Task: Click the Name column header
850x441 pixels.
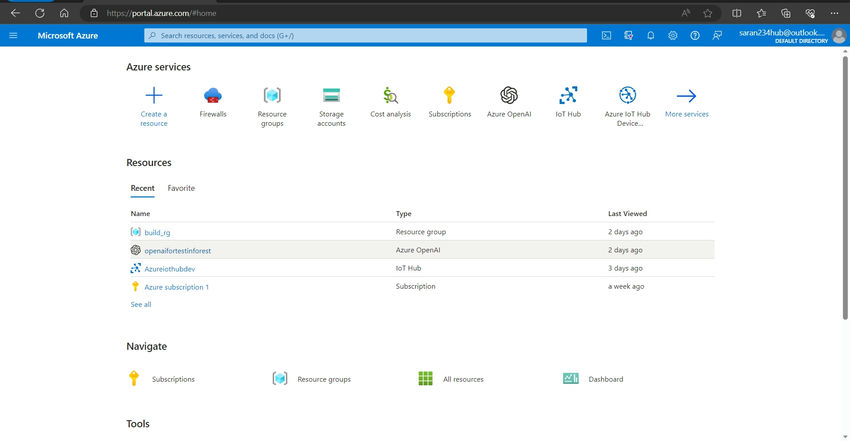Action: pos(140,213)
